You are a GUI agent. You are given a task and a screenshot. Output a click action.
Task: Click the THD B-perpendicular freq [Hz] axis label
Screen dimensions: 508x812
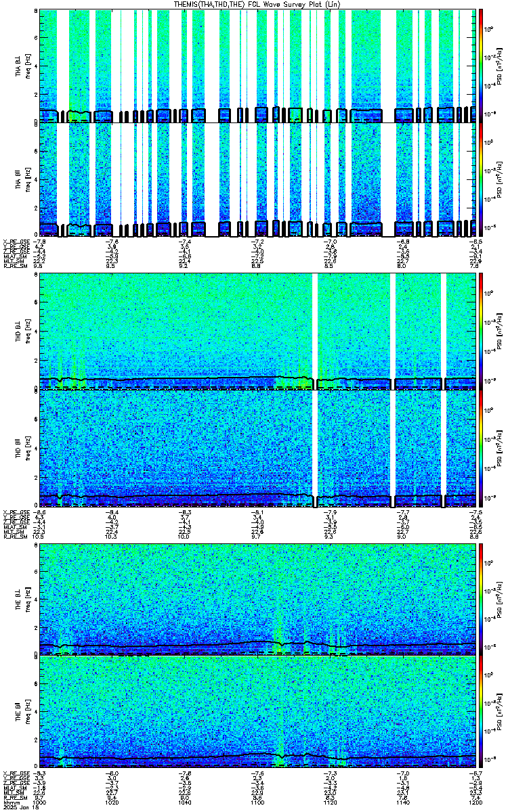coord(27,330)
